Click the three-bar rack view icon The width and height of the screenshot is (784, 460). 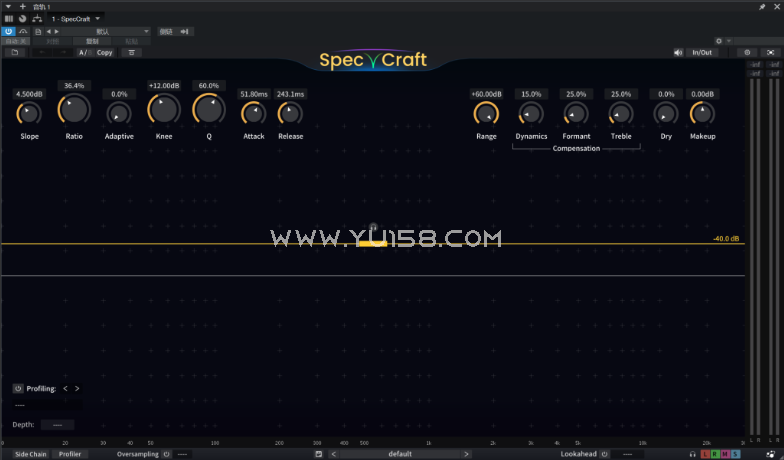(8, 18)
